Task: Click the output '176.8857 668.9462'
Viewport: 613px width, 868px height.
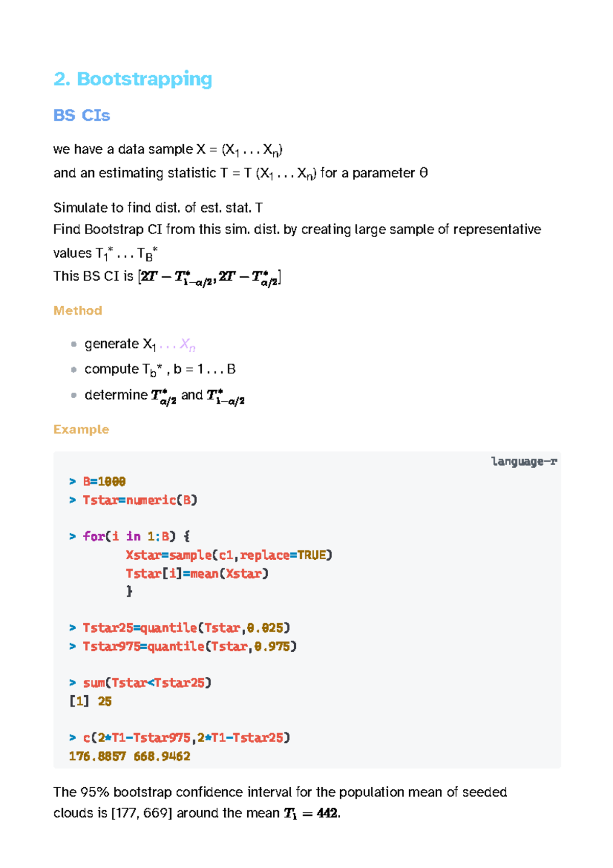Action: 130,757
